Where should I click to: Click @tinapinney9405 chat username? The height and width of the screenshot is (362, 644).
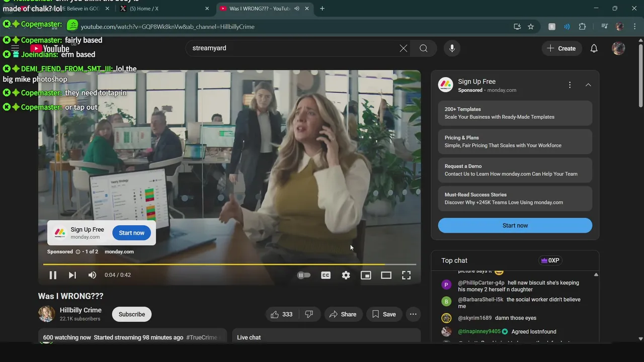pos(479,332)
